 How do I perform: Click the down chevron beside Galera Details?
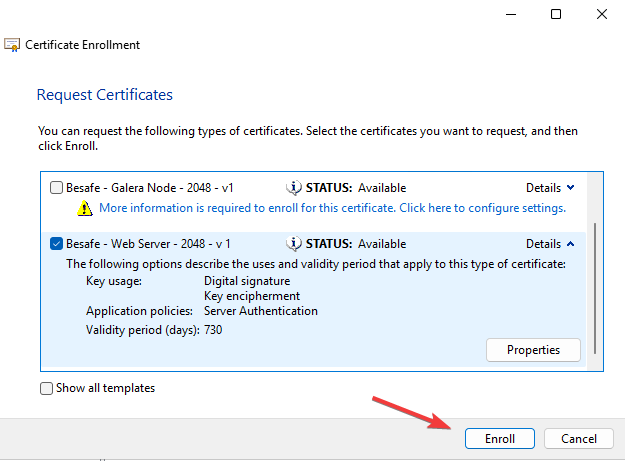pos(570,188)
